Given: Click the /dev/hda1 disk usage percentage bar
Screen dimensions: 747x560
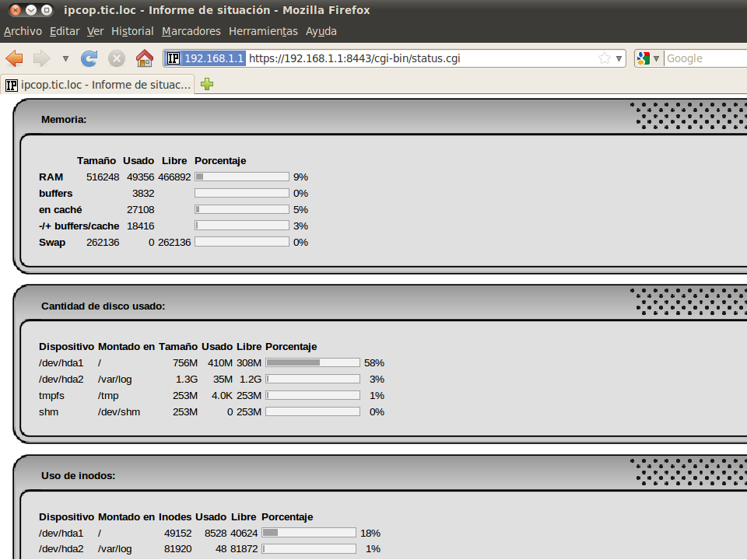Looking at the screenshot, I should (313, 362).
